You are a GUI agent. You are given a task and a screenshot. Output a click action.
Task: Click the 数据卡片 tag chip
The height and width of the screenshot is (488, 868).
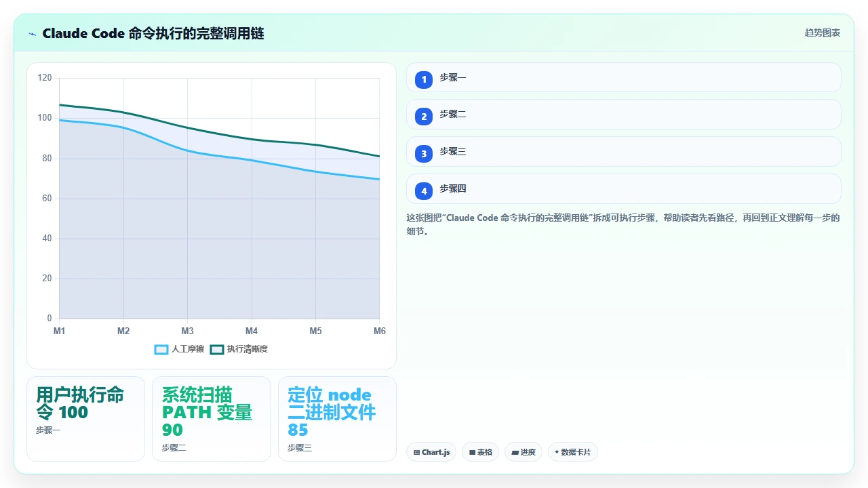(572, 452)
